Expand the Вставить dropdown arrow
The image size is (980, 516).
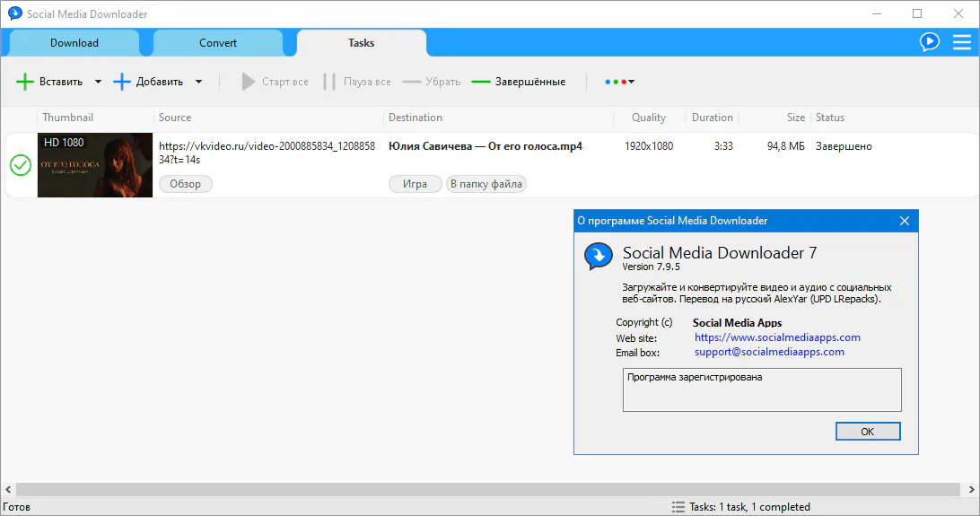pyautogui.click(x=98, y=82)
